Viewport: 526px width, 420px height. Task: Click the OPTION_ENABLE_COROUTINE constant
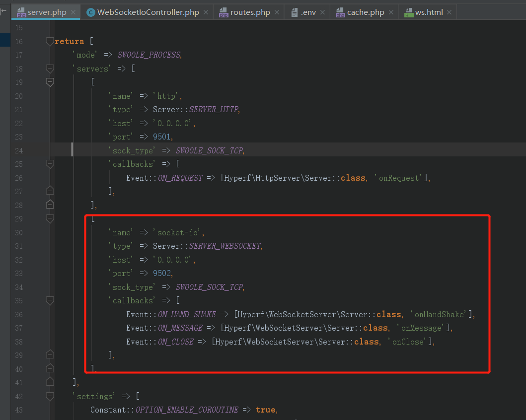[187, 410]
